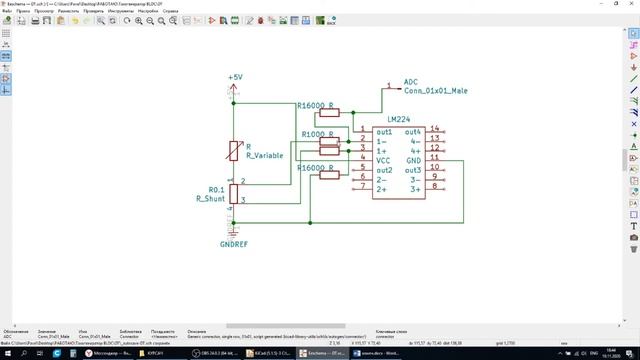Open the Справка menu
640x360 pixels.
click(171, 11)
